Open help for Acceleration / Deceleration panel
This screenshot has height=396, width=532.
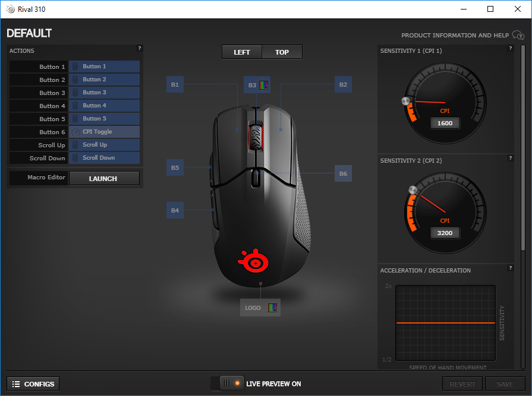click(x=510, y=268)
